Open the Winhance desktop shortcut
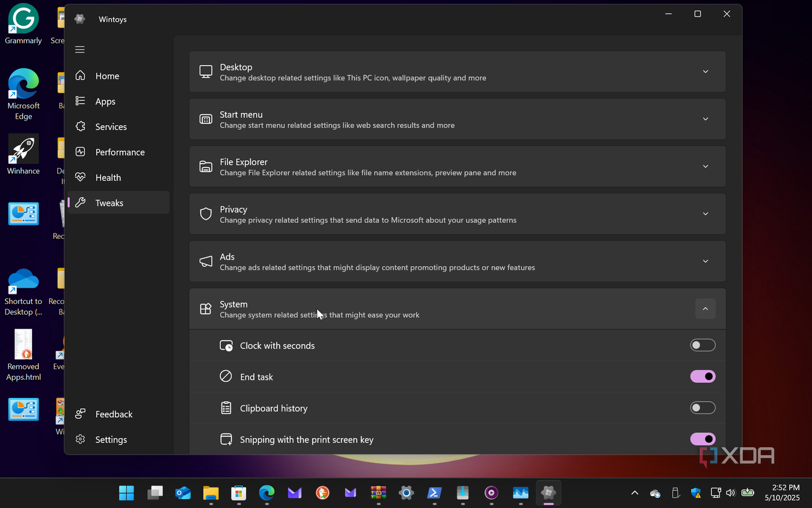812x508 pixels. 23,155
